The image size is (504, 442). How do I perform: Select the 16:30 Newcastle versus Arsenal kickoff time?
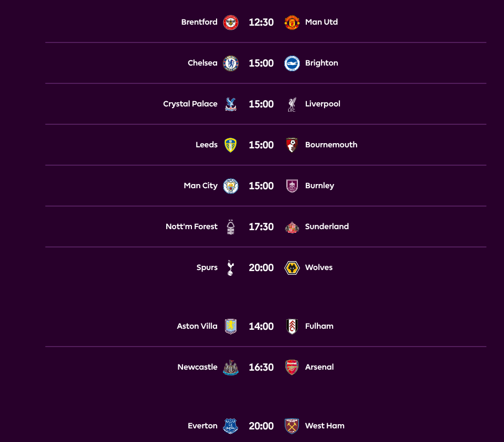(x=261, y=367)
